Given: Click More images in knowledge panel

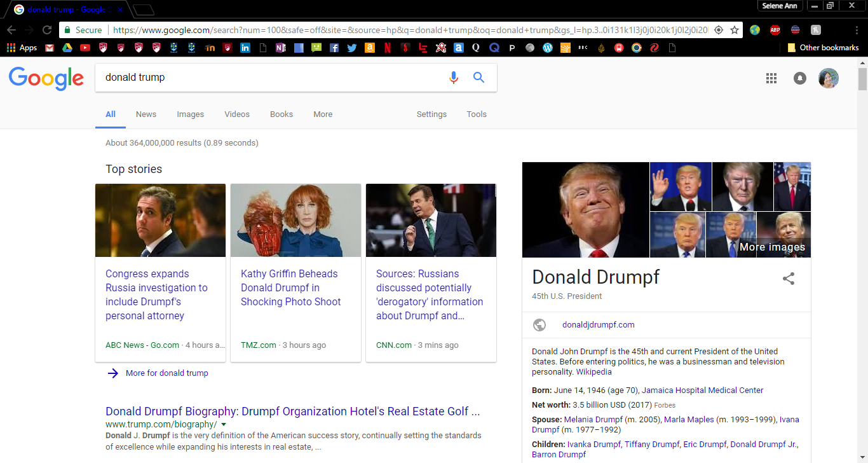Looking at the screenshot, I should (772, 247).
